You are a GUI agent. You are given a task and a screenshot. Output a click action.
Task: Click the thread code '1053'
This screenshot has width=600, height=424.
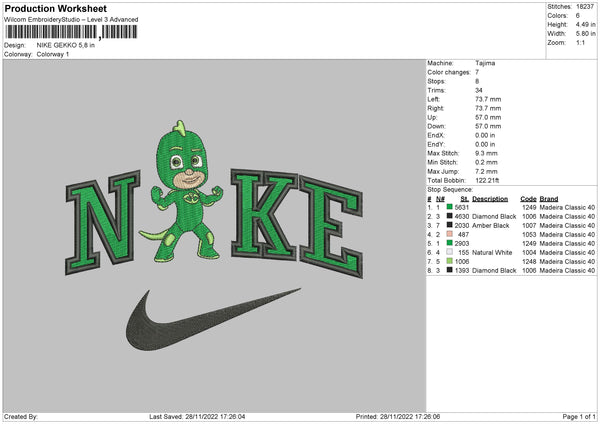click(529, 235)
